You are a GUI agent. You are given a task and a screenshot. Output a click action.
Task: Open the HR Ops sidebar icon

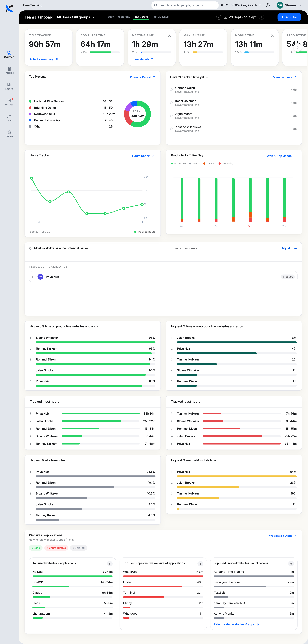(9, 102)
